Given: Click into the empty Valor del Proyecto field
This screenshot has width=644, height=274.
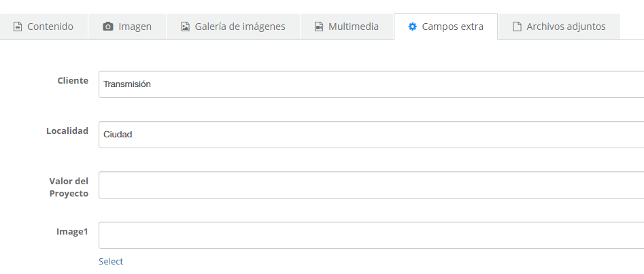Looking at the screenshot, I should coord(371,185).
